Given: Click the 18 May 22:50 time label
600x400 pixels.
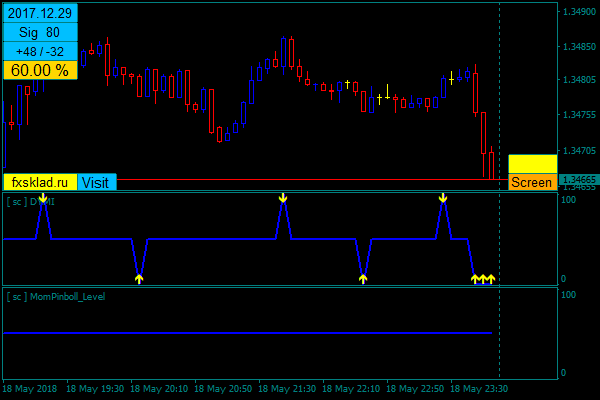Looking at the screenshot, I should tap(415, 389).
